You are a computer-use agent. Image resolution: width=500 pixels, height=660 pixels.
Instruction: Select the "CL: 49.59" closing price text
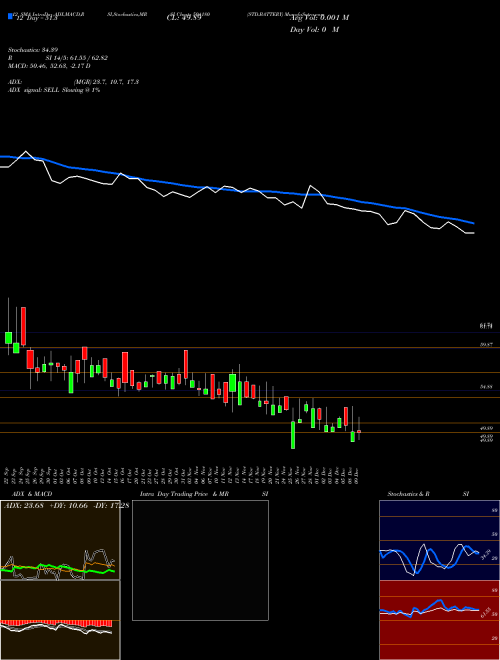pyautogui.click(x=184, y=18)
